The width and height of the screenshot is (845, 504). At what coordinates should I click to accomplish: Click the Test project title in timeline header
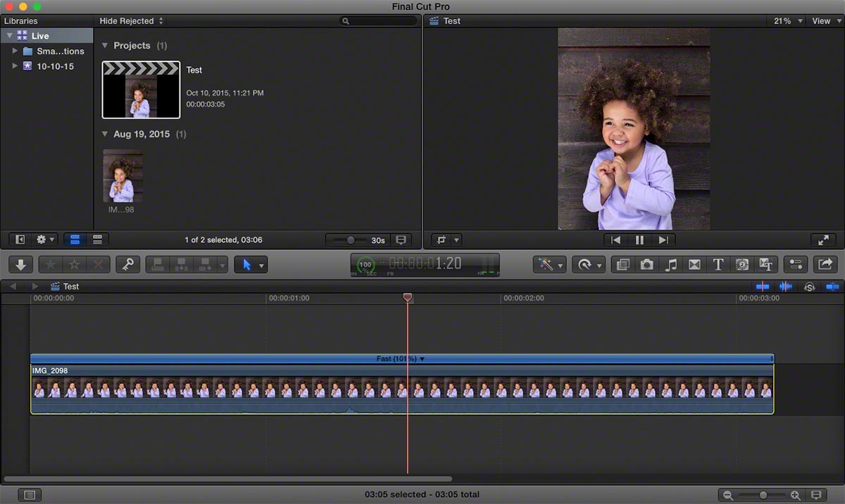(x=71, y=286)
